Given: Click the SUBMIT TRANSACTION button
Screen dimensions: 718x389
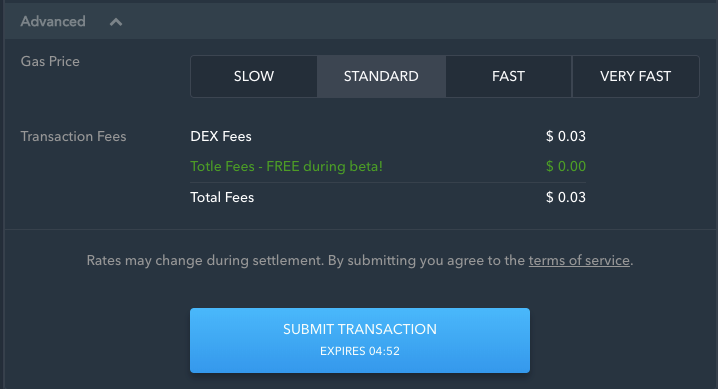Looking at the screenshot, I should click(360, 340).
